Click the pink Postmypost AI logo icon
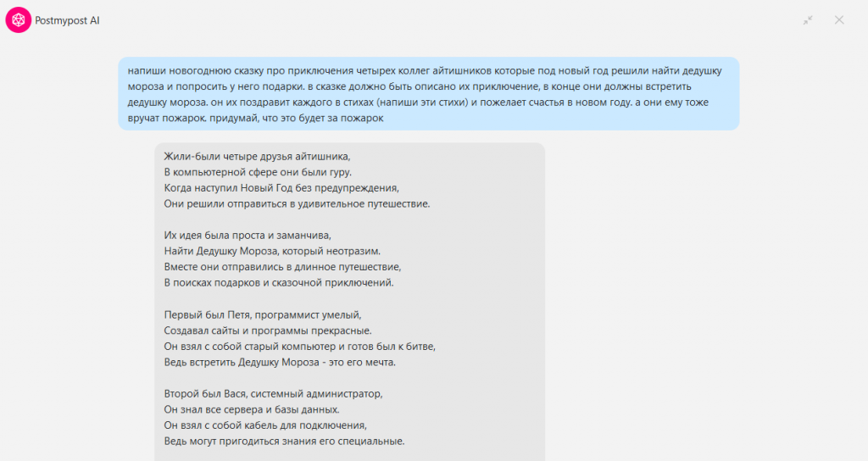This screenshot has height=461, width=868. (x=19, y=20)
